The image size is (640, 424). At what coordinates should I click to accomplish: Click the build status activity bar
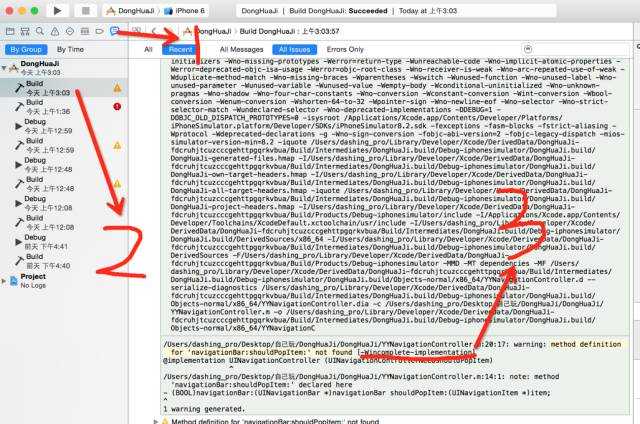tap(396, 11)
